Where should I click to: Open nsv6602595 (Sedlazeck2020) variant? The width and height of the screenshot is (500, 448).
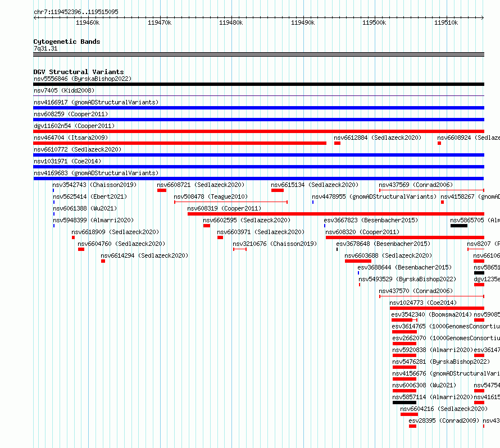pos(247,220)
